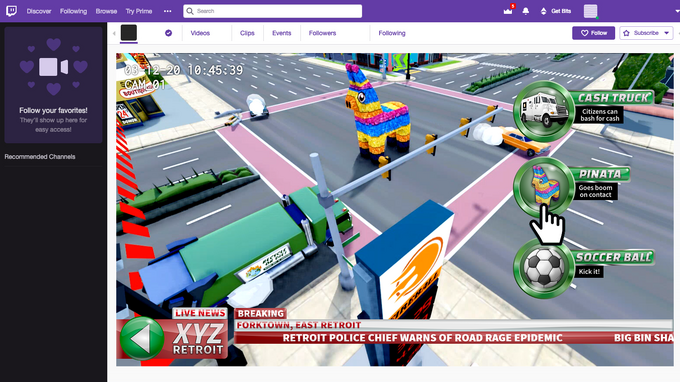Image resolution: width=680 pixels, height=382 pixels.
Task: Open the user profile avatar menu
Action: pos(590,11)
